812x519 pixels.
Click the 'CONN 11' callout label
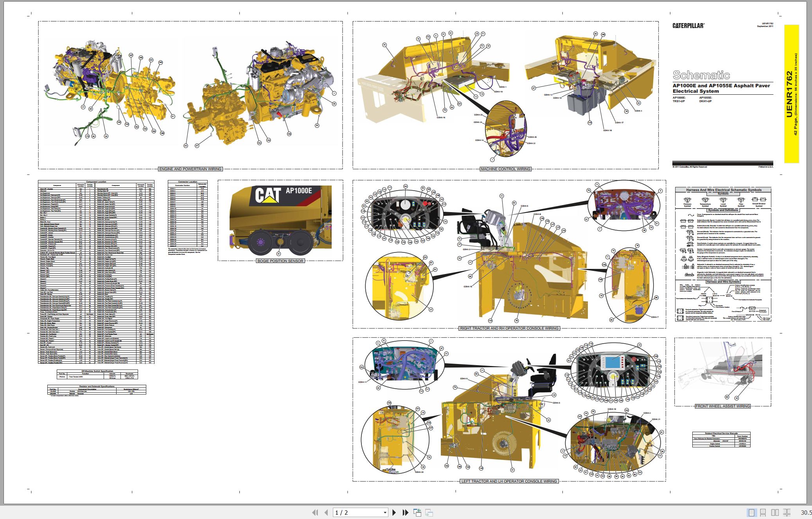pyautogui.click(x=363, y=382)
